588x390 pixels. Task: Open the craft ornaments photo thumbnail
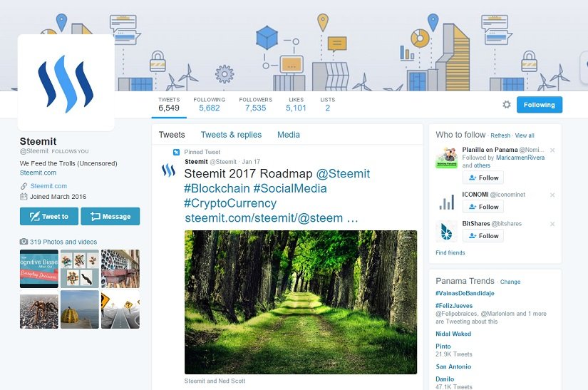[80, 269]
